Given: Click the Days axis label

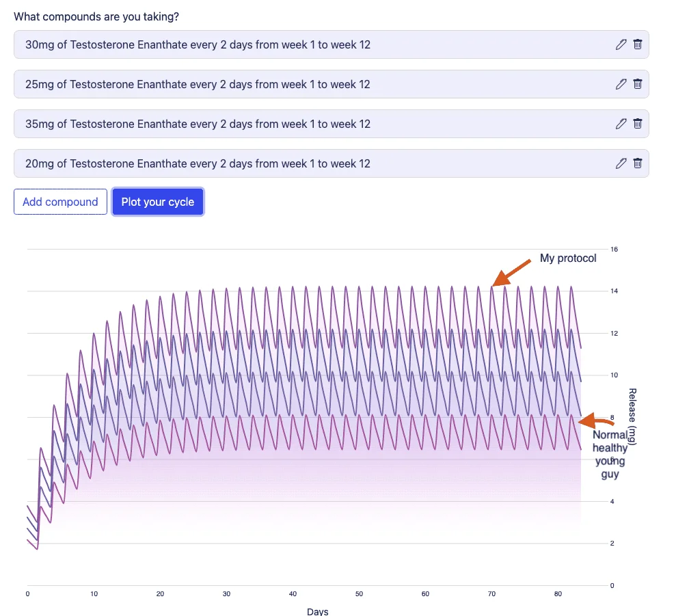Looking at the screenshot, I should [317, 612].
